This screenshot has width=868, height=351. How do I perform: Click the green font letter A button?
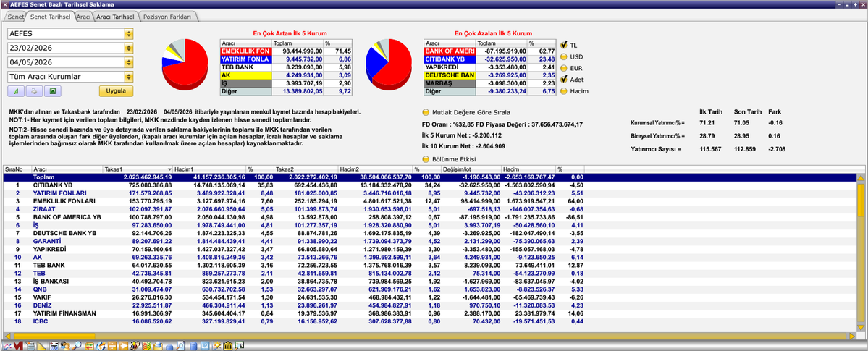[15, 91]
